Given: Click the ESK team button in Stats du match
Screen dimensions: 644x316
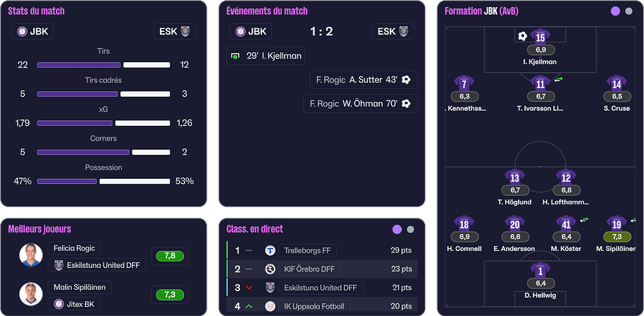Looking at the screenshot, I should click(x=175, y=32).
